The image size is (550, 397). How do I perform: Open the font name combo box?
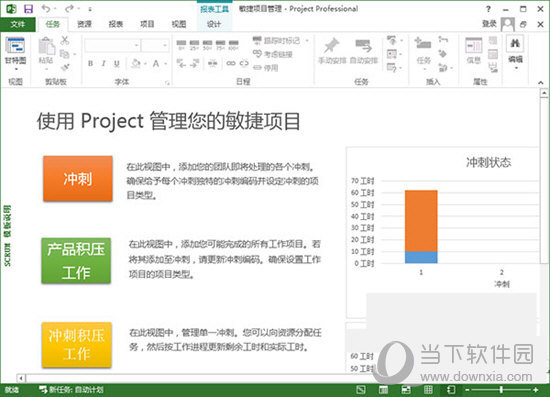point(112,46)
